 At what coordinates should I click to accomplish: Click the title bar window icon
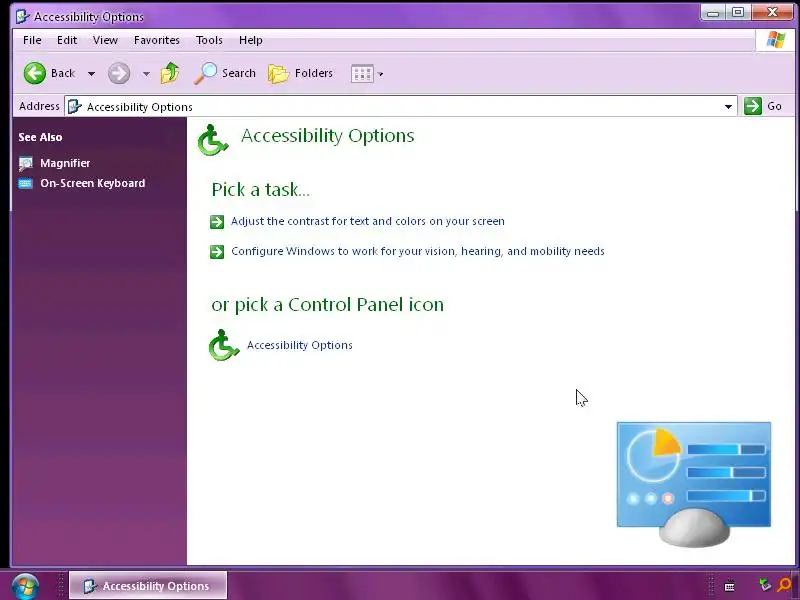point(23,16)
